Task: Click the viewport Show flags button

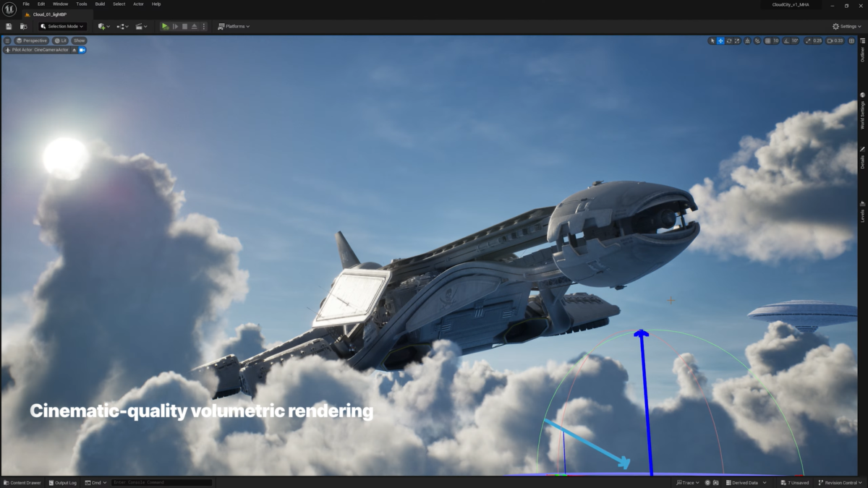Action: (79, 40)
